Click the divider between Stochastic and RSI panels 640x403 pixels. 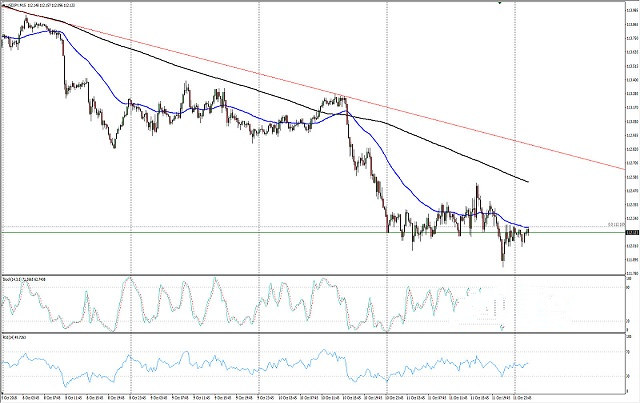click(300, 335)
